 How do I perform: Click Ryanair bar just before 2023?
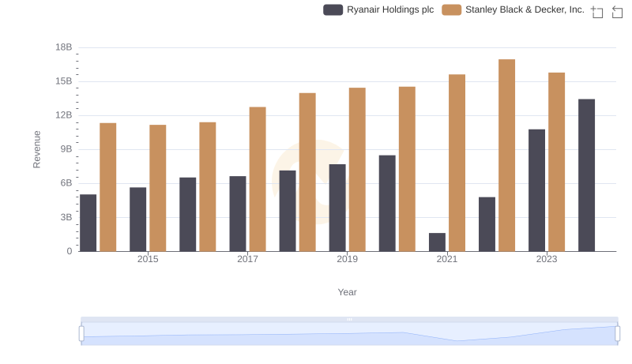(x=537, y=190)
